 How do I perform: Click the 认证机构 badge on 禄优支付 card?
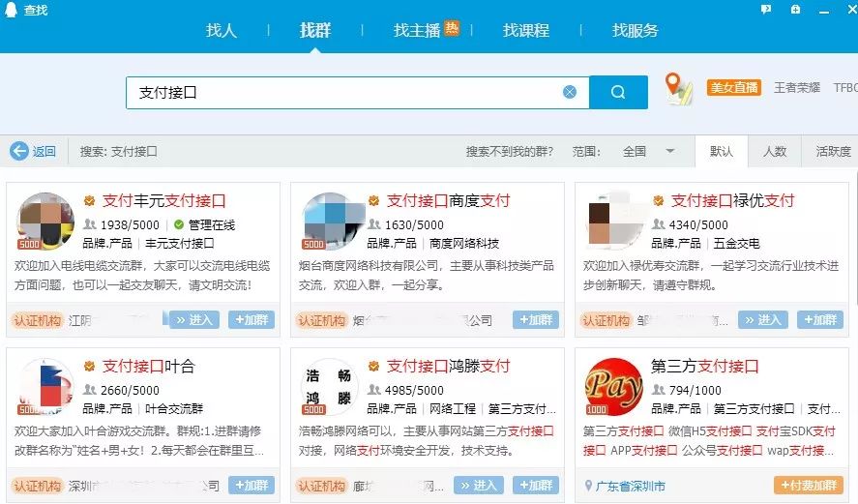(607, 320)
